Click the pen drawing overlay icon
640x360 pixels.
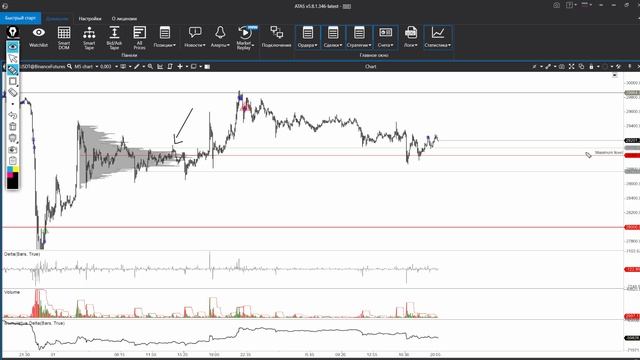pos(13,32)
